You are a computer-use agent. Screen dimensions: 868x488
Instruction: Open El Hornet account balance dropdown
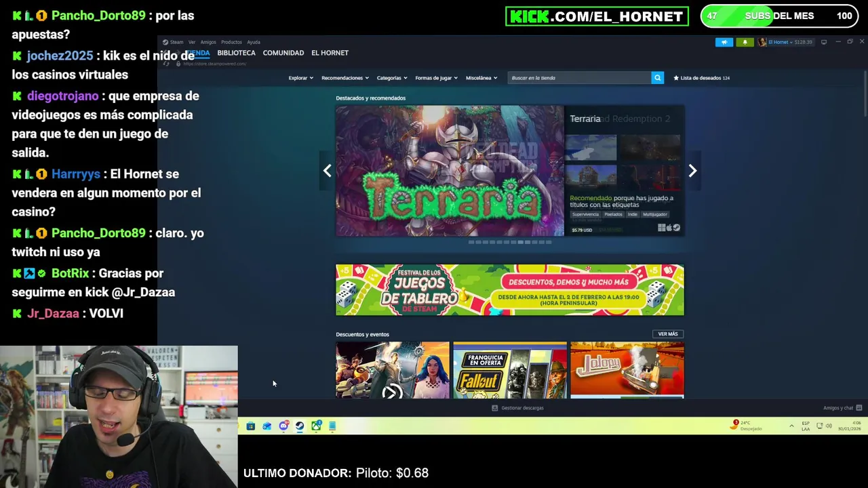pos(791,42)
